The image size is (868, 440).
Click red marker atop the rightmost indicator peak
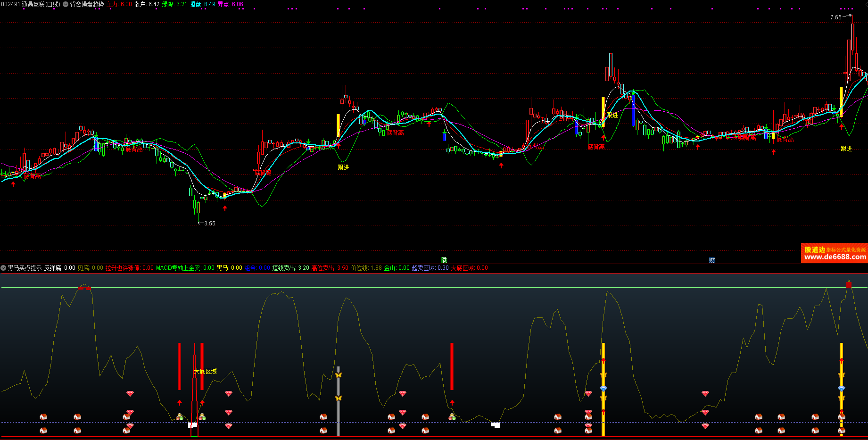point(849,284)
